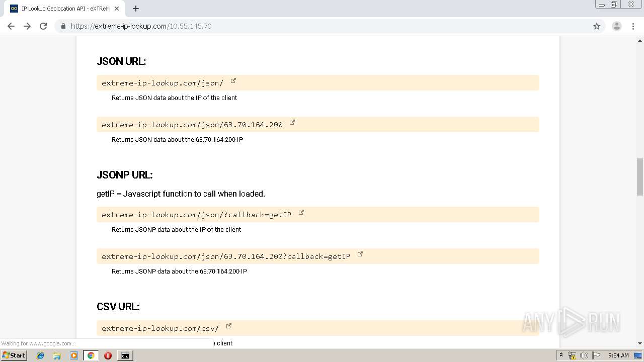Reload the current page

click(43, 26)
